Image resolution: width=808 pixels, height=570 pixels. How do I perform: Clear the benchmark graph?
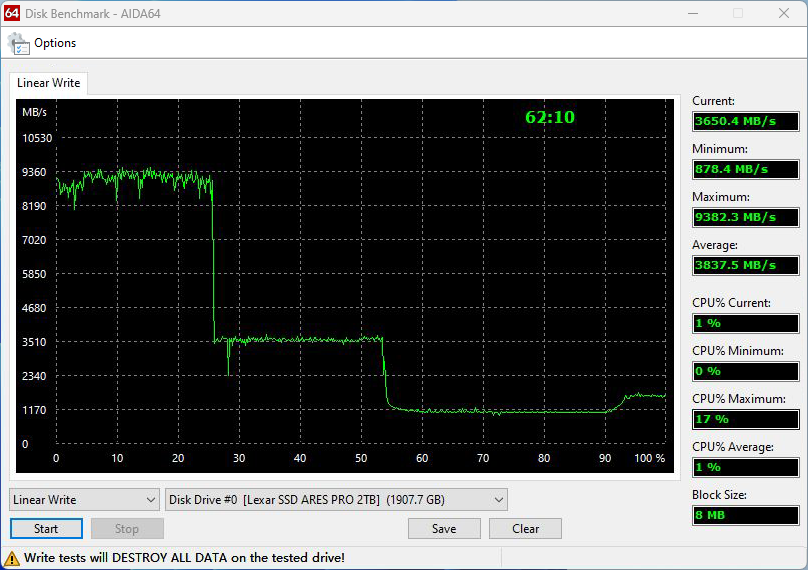(x=525, y=529)
